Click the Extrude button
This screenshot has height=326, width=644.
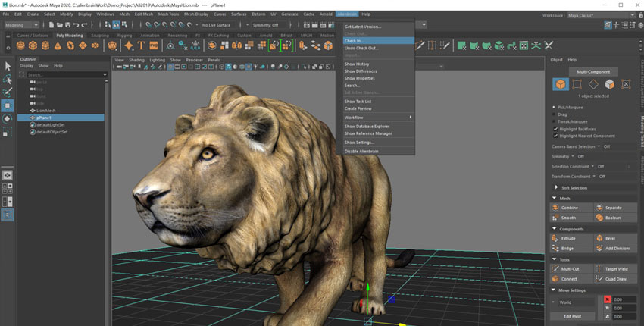(x=572, y=239)
